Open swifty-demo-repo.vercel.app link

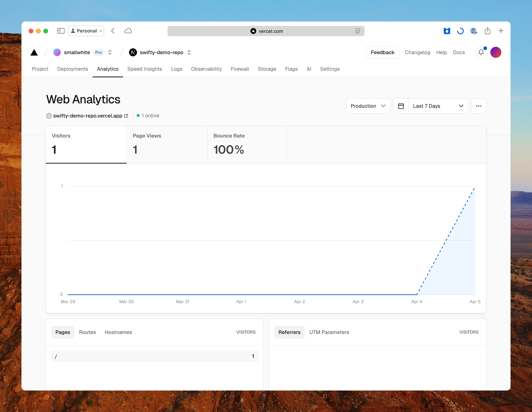[x=88, y=116]
